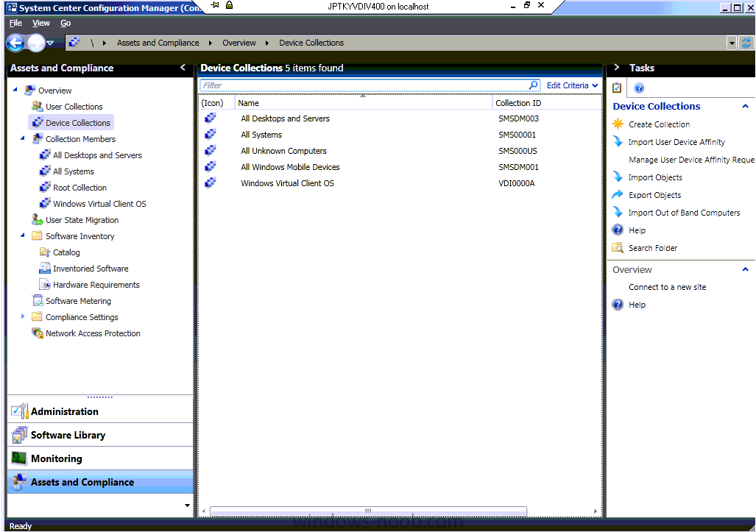Collapse the Device Collections tasks section
The image size is (756, 532).
click(746, 106)
